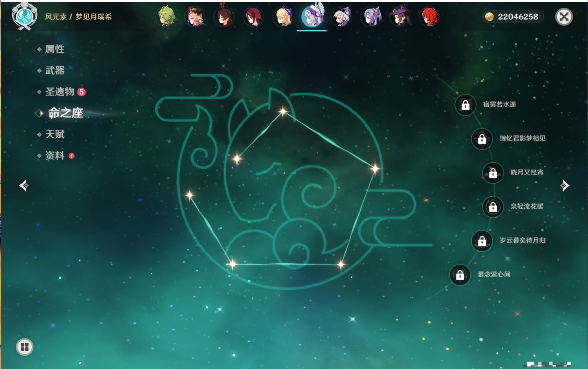Open locked constellation 岁云暮矣待月归
This screenshot has width=588, height=369.
(x=482, y=241)
